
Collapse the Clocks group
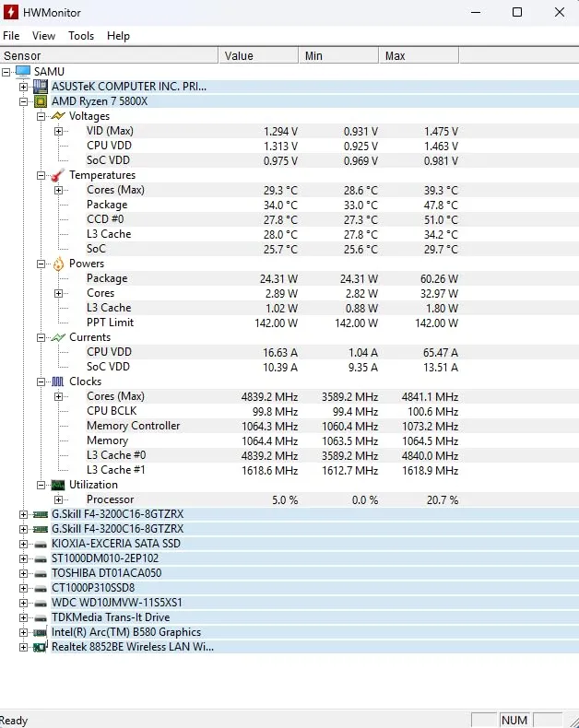[41, 382]
